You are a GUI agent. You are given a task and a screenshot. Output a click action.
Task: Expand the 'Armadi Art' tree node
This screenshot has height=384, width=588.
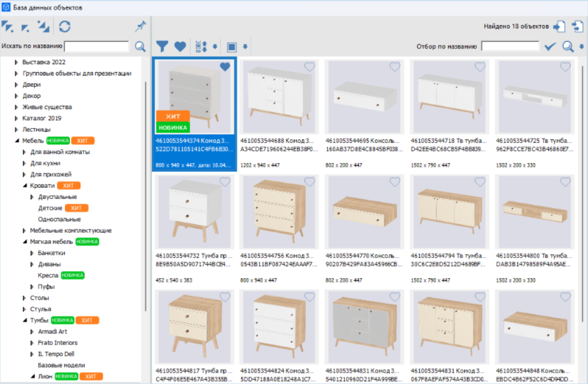pos(32,331)
